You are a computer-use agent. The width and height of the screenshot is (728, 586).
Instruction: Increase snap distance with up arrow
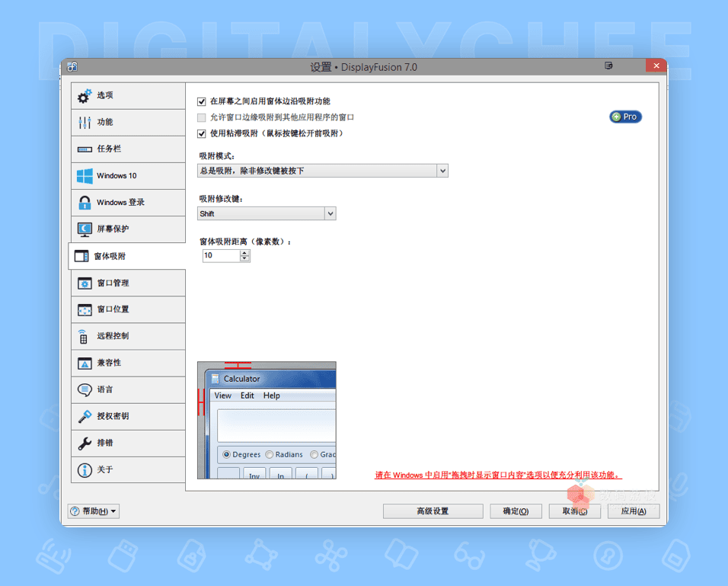pyautogui.click(x=244, y=253)
